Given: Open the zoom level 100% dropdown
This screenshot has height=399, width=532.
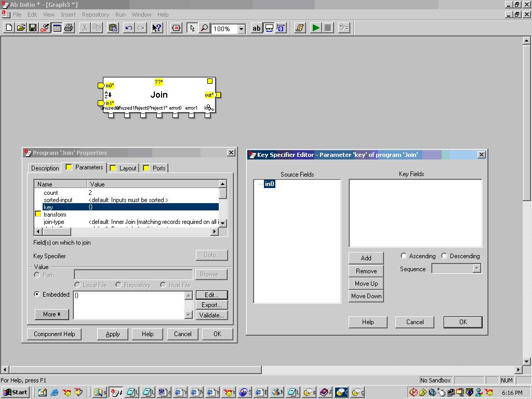Looking at the screenshot, I should pos(242,29).
